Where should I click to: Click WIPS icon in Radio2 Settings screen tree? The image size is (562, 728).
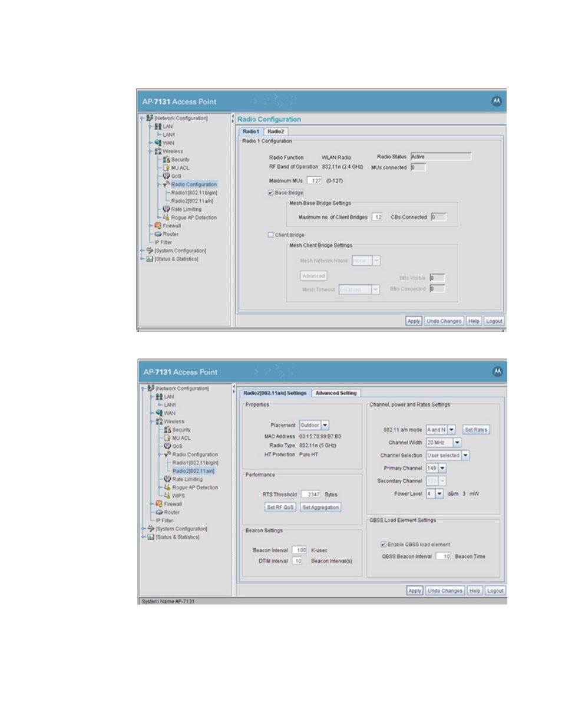[167, 495]
